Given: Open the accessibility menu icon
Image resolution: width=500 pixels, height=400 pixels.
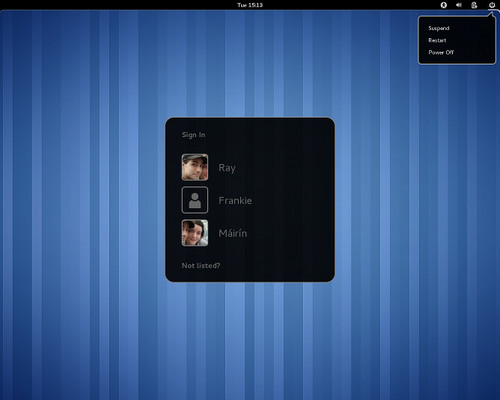Looking at the screenshot, I should [x=443, y=5].
